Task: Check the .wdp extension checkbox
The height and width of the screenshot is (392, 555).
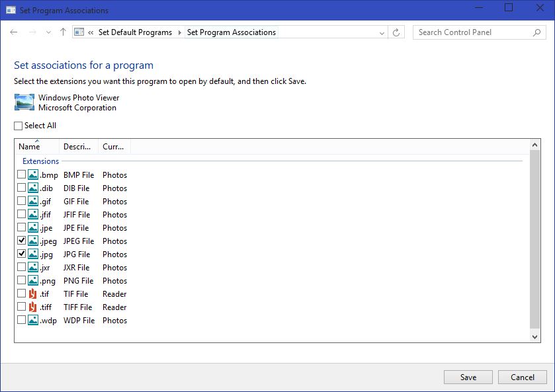Action: [x=22, y=320]
